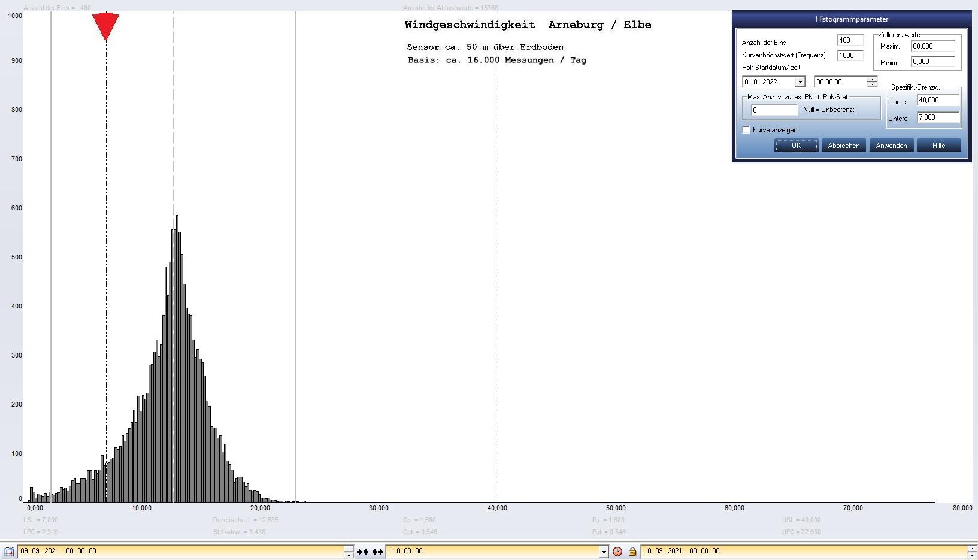Click the USL = 40,000 statistic
The height and width of the screenshot is (560, 978).
click(x=801, y=520)
